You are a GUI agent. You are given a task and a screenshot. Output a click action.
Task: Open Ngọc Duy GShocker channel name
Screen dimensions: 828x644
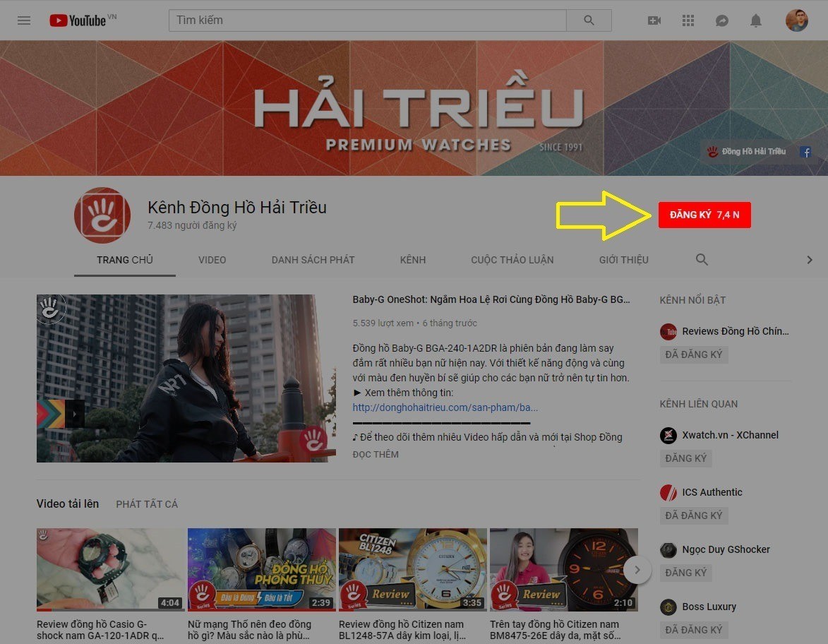[726, 549]
